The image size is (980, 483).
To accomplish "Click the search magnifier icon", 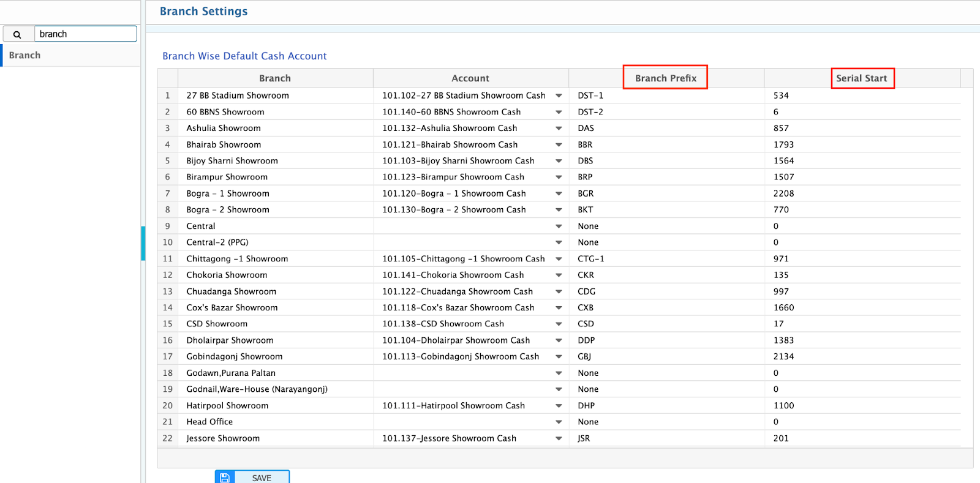I will point(17,34).
